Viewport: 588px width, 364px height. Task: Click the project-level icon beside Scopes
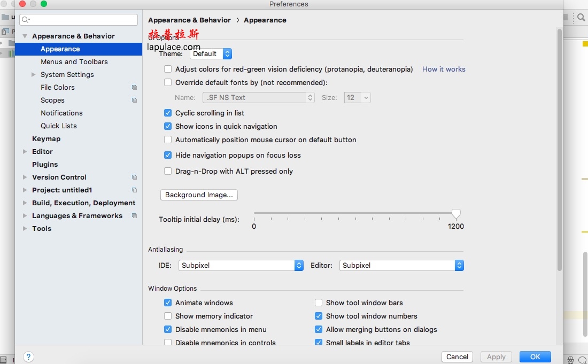point(134,100)
